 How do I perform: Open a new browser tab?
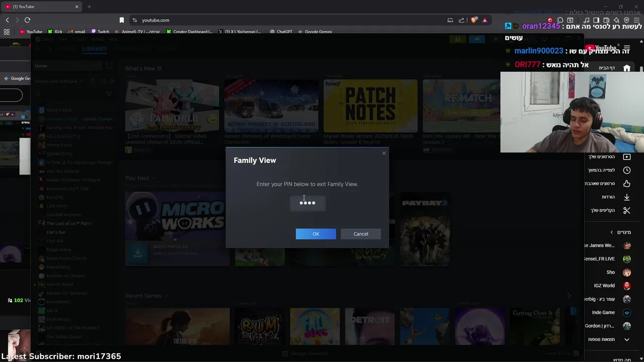(89, 7)
